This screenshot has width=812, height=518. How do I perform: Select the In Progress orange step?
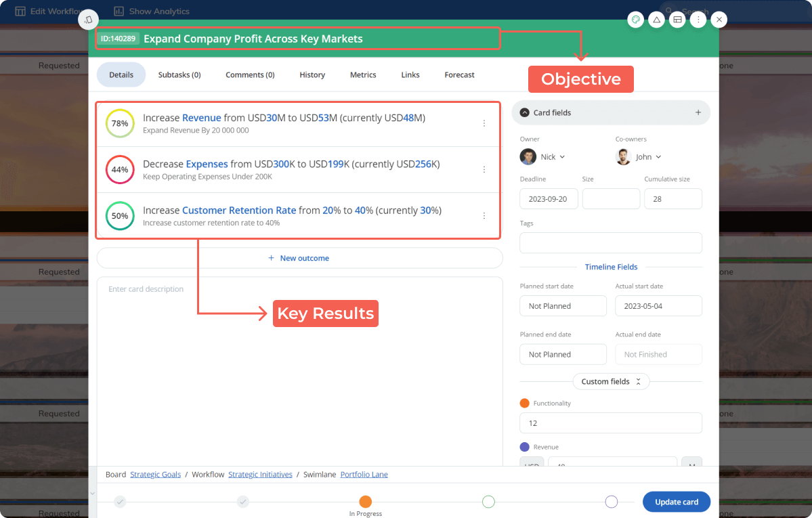[365, 502]
